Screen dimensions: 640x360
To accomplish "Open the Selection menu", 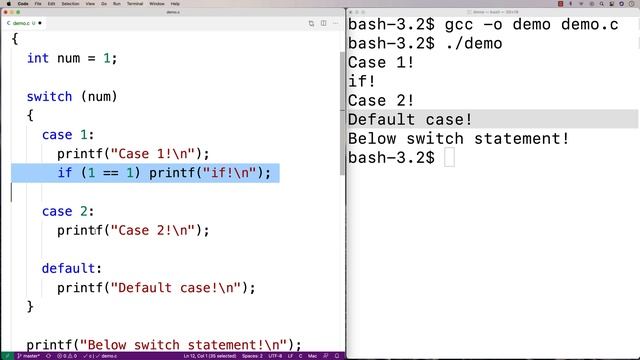I will [x=70, y=4].
